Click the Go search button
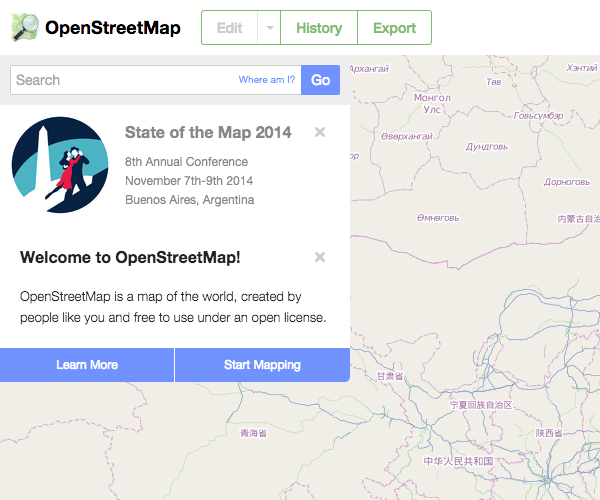The height and width of the screenshot is (500, 600). pyautogui.click(x=321, y=80)
